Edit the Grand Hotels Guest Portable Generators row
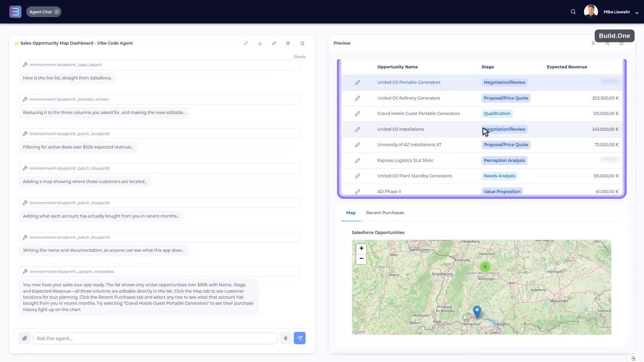 point(358,114)
